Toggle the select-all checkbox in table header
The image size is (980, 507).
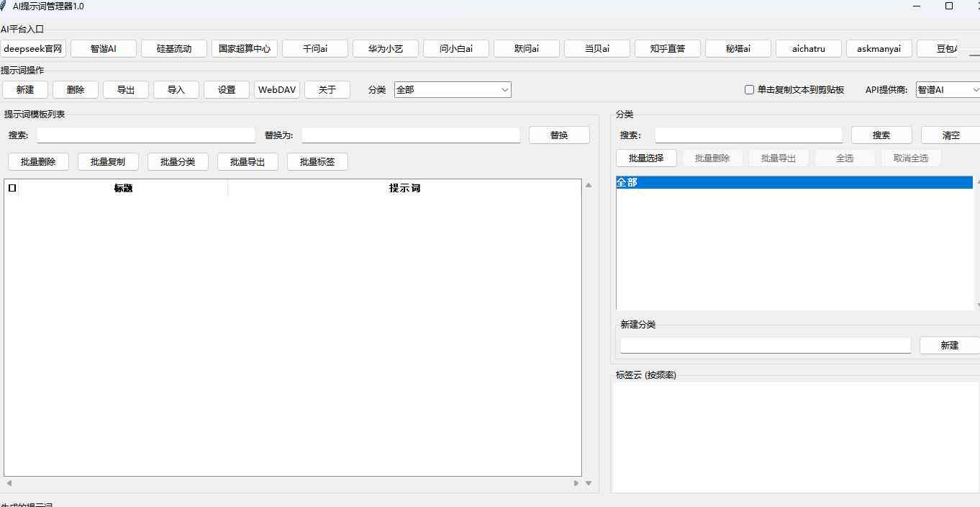tap(12, 188)
